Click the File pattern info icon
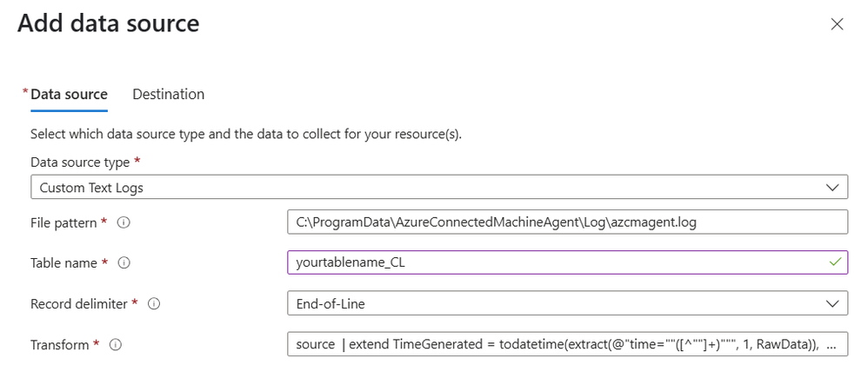This screenshot has height=365, width=868. (124, 222)
